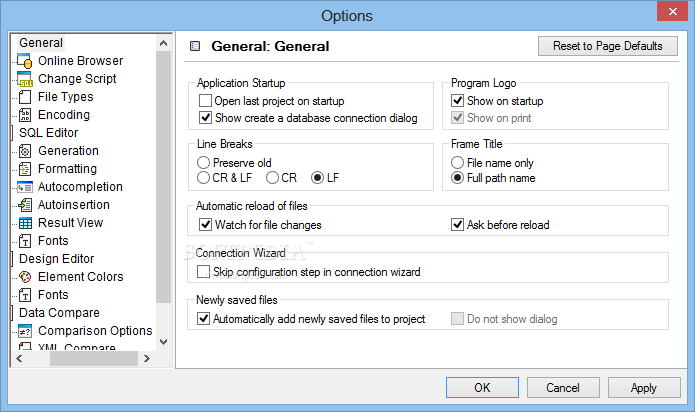Click the Formatting icon in tree
Viewport: 695px width, 412px height.
[x=25, y=169]
